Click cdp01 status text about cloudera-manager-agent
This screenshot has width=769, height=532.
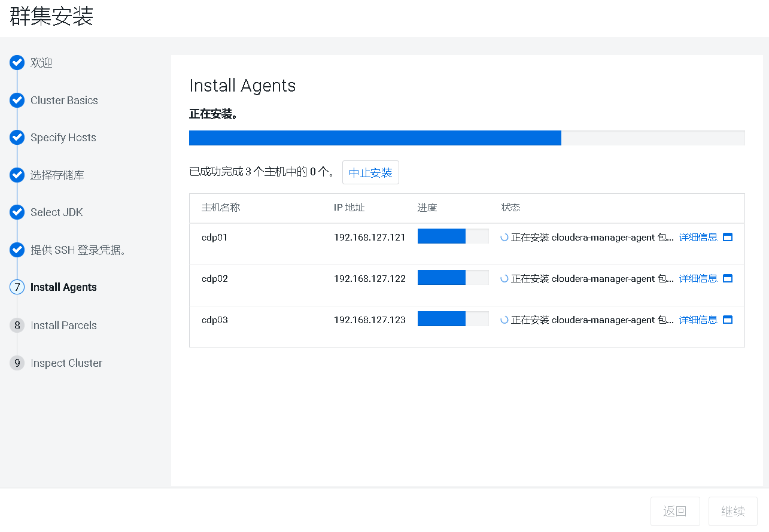point(592,237)
